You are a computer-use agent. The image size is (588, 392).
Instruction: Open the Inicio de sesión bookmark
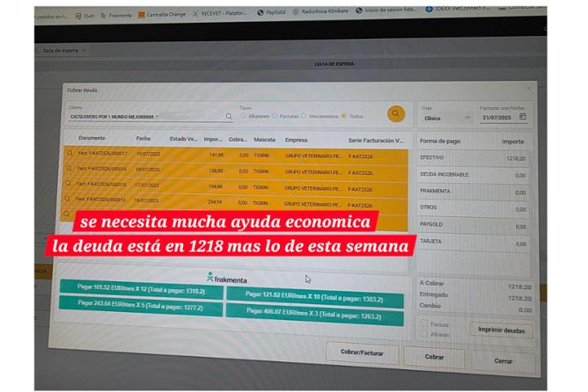coord(386,10)
